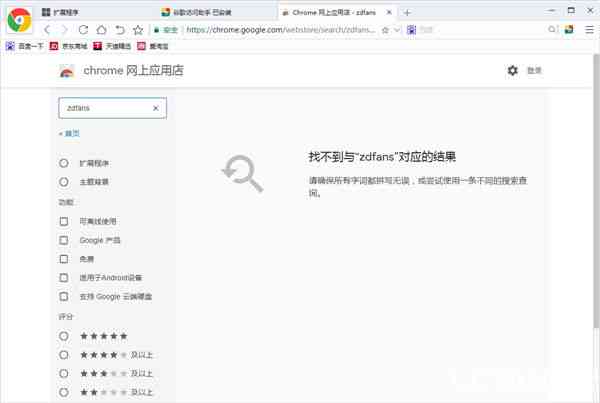This screenshot has height=403, width=600.
Task: Open a new tab with plus button
Action: (407, 13)
